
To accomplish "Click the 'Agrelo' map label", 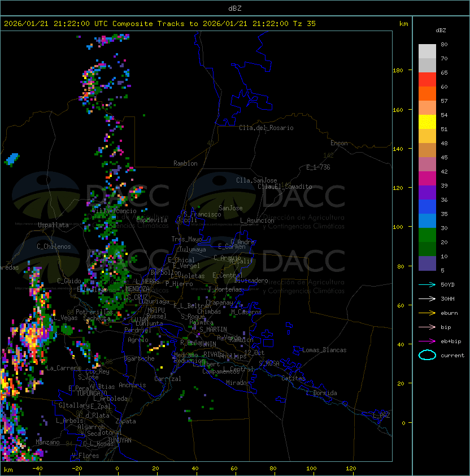I will pos(138,340).
